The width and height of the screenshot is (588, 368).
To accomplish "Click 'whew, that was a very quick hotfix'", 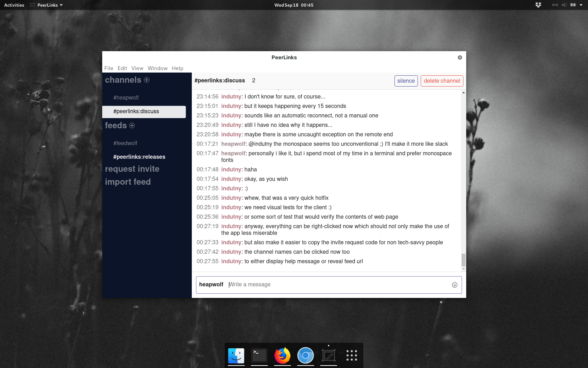I will (286, 198).
